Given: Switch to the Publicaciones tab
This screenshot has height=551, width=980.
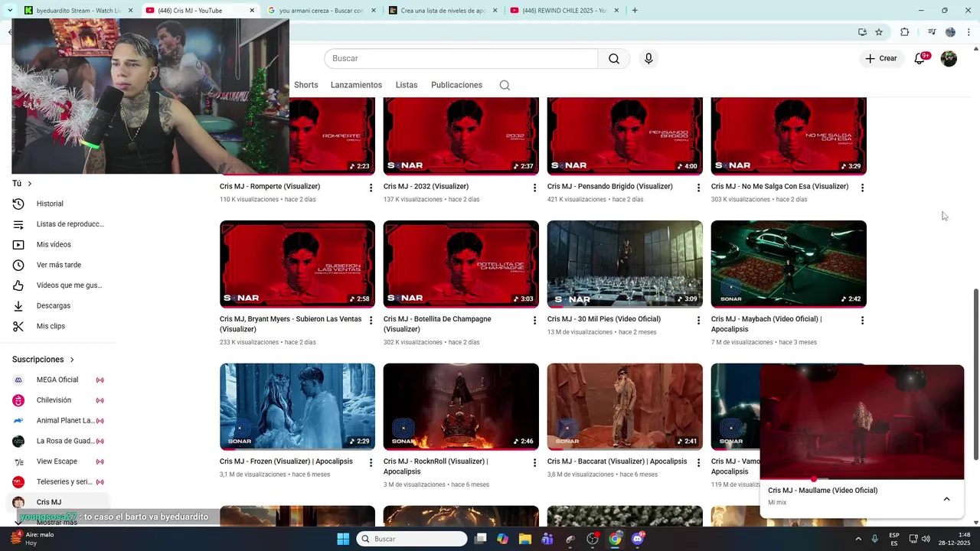Looking at the screenshot, I should pos(456,85).
